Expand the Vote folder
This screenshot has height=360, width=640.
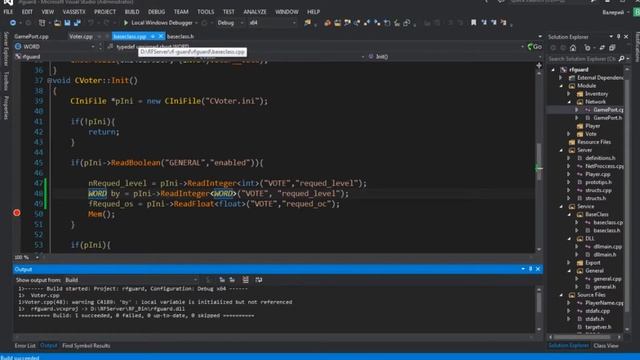pos(569,134)
